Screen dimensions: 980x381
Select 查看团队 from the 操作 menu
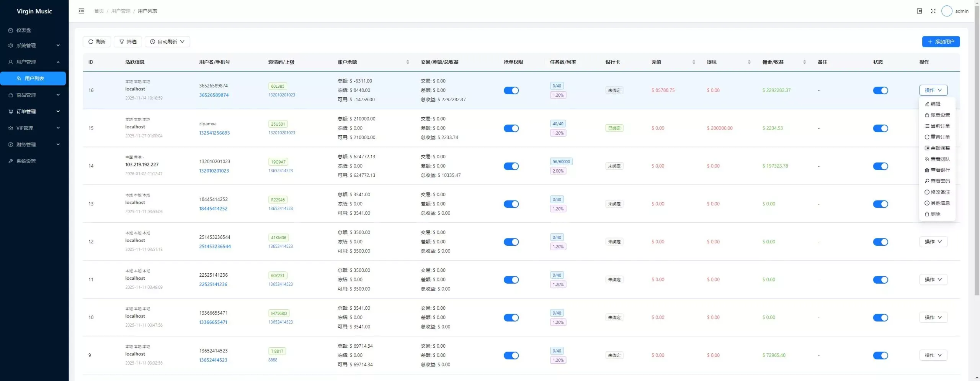coord(937,159)
